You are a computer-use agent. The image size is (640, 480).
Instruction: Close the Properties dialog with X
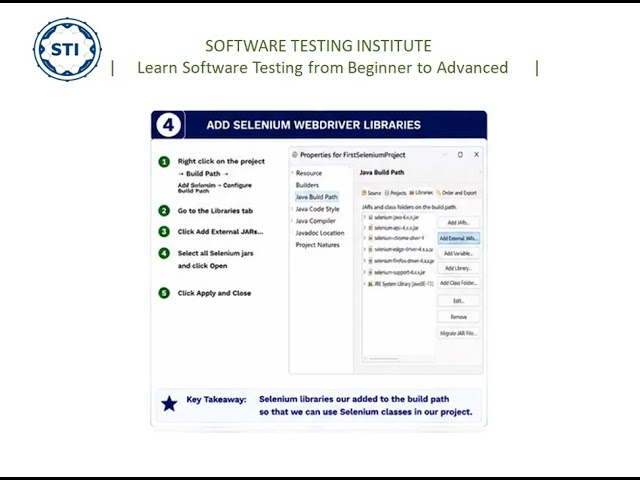pyautogui.click(x=476, y=155)
